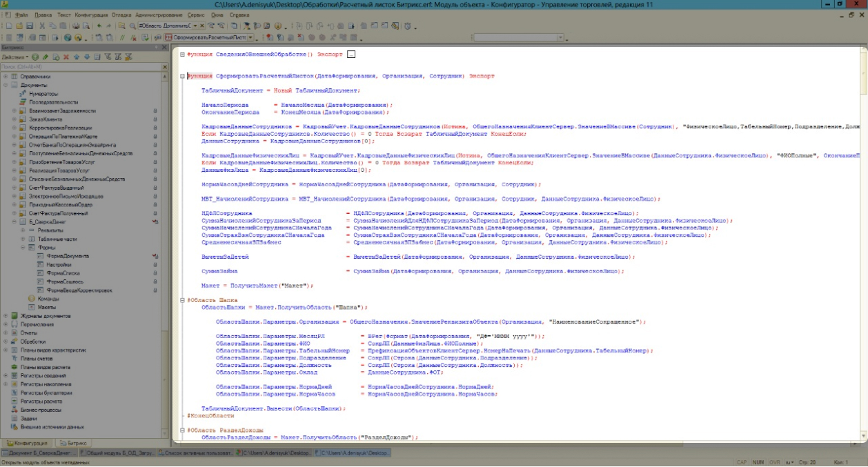Click the Edit pencil icon in Битрикс panel
This screenshot has height=467, width=868.
pos(46,57)
